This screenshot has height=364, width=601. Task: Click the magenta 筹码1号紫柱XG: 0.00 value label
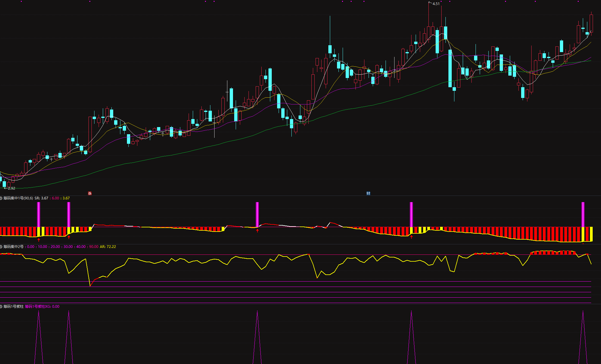pyautogui.click(x=42, y=307)
